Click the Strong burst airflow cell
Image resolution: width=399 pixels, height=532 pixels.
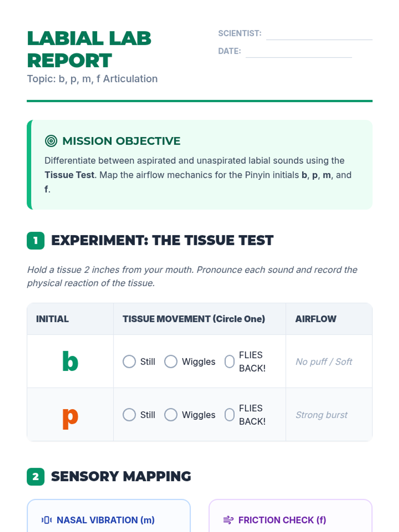point(322,415)
